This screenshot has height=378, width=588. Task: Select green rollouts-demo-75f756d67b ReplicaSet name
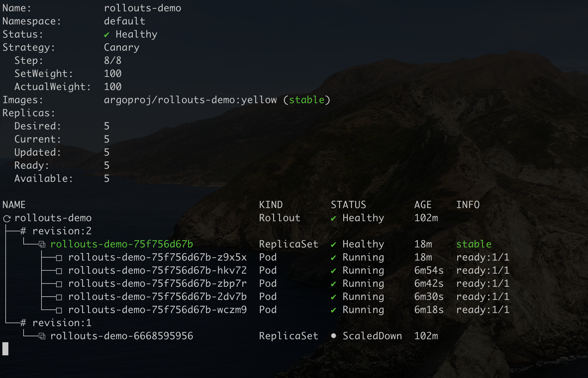[121, 244]
